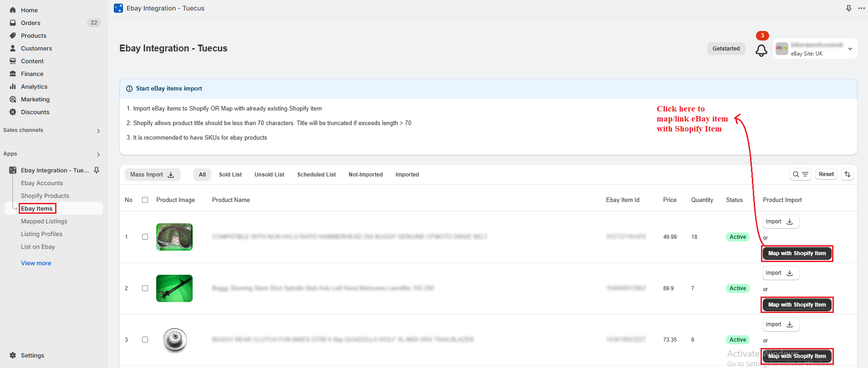Screen dimensions: 868x368
Task: Click the Ebay Item Id column header
Action: [x=623, y=200]
